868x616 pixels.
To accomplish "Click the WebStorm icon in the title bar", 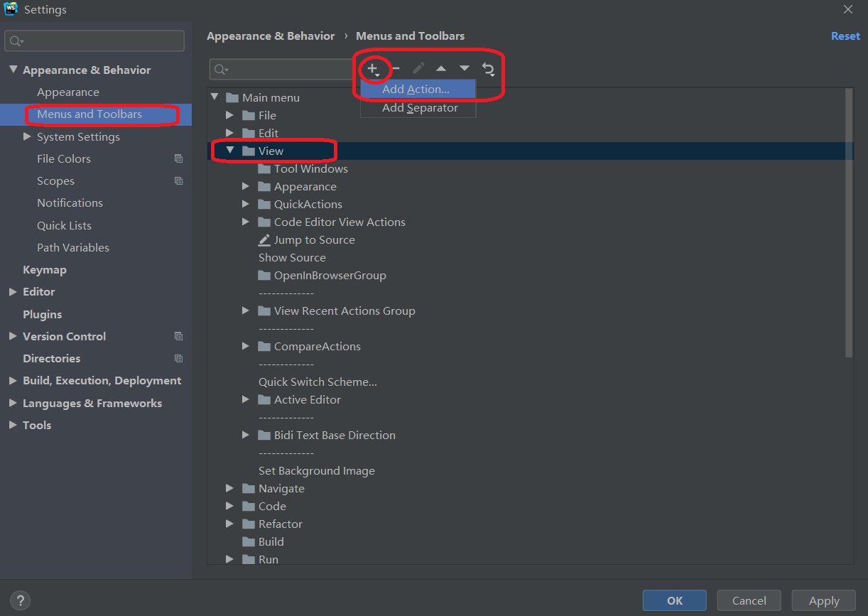I will [10, 9].
